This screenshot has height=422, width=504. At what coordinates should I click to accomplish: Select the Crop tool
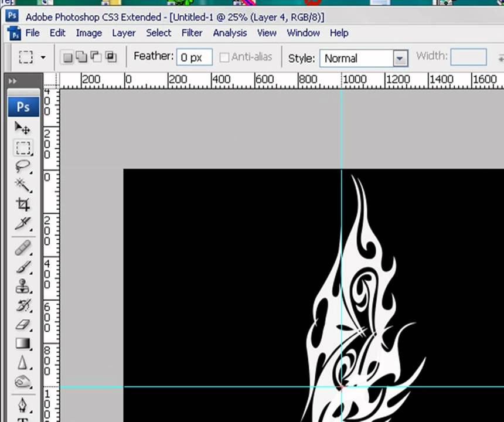23,204
